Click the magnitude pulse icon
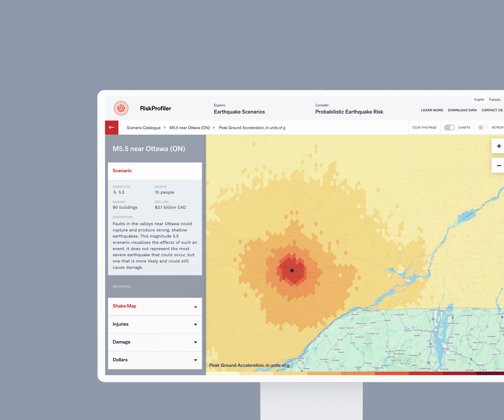 115,192
